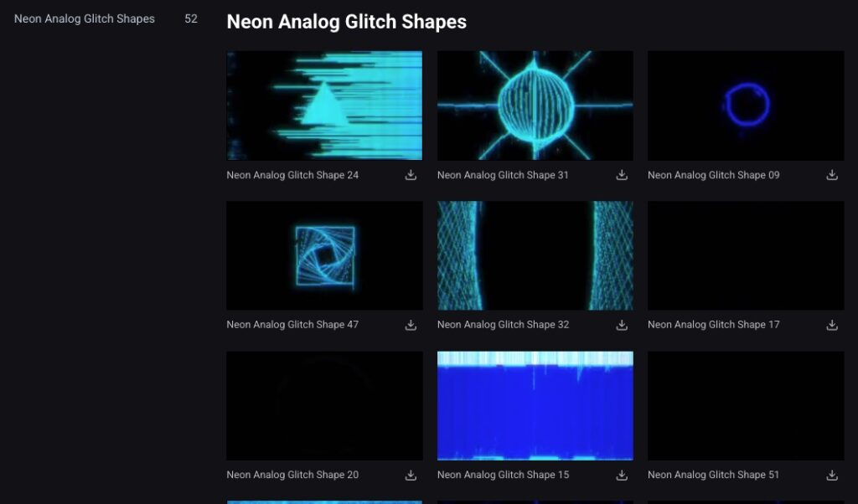Screen dimensions: 858x504
Task: Click the Neon Analog Glitch Shape 32 title
Action: pyautogui.click(x=503, y=325)
